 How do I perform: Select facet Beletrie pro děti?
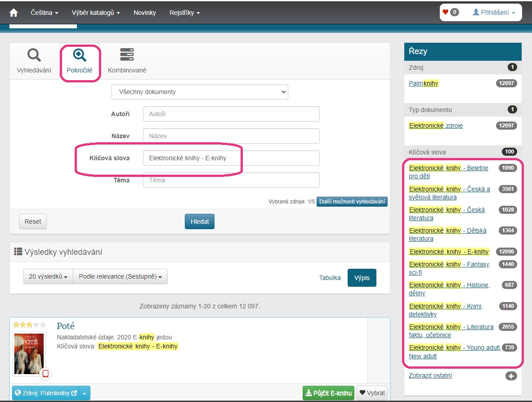point(448,172)
